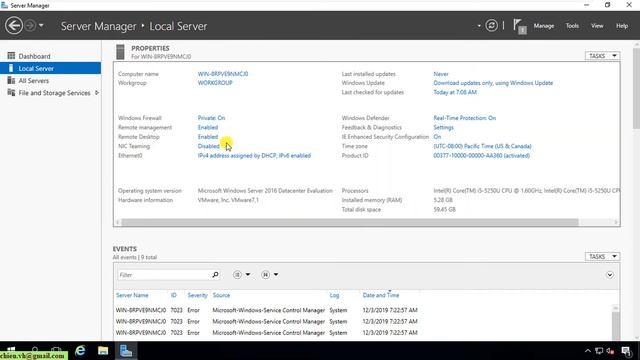Open the notifications flag icon

[519, 26]
